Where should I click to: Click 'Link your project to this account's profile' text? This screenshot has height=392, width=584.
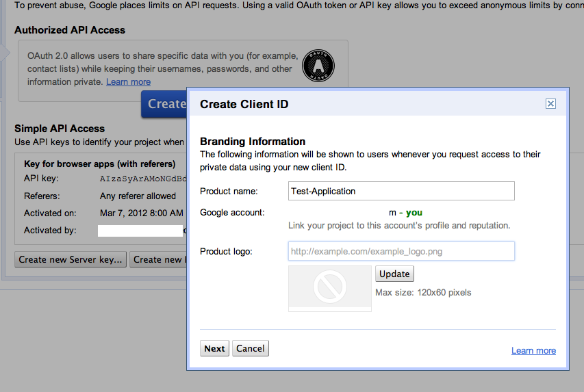(399, 226)
